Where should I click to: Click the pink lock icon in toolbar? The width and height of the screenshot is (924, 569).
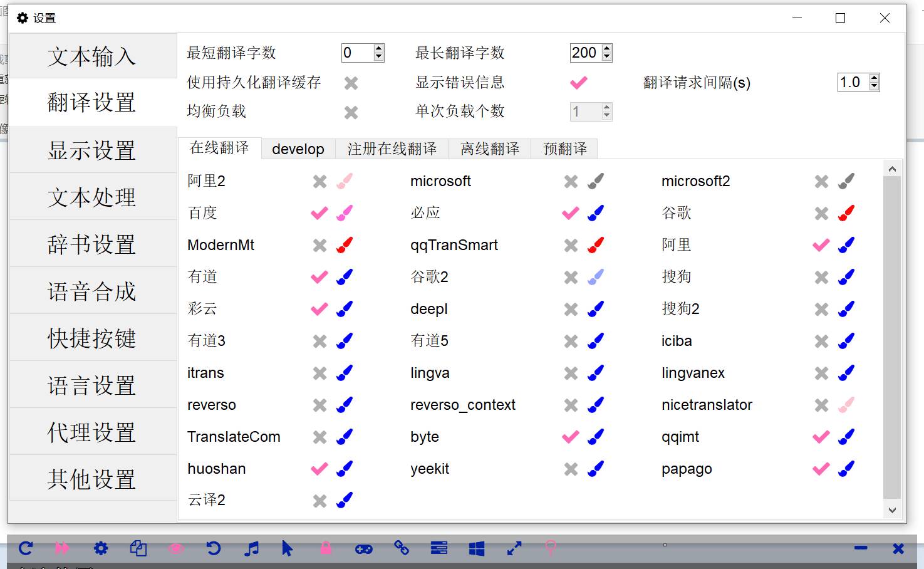coord(326,548)
